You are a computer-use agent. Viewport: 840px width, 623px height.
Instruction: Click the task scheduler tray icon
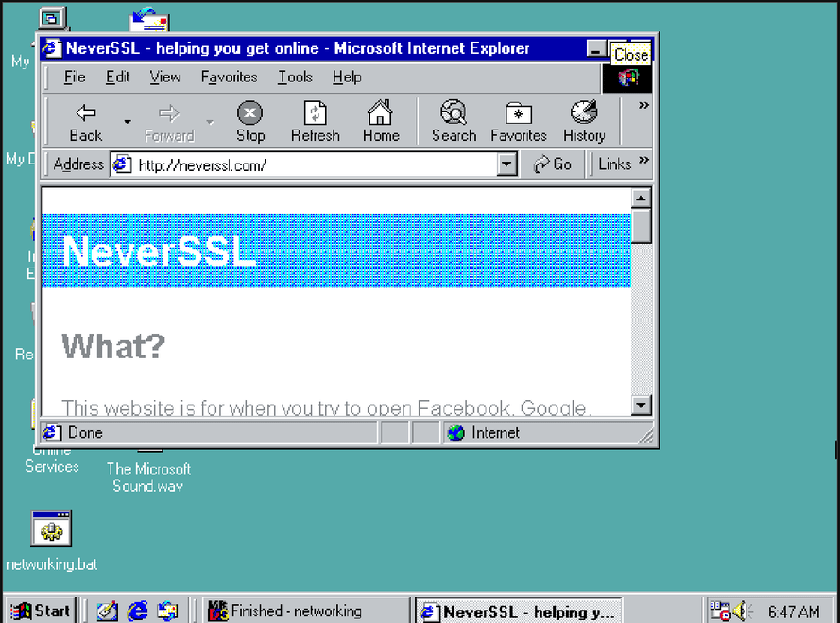(x=719, y=612)
